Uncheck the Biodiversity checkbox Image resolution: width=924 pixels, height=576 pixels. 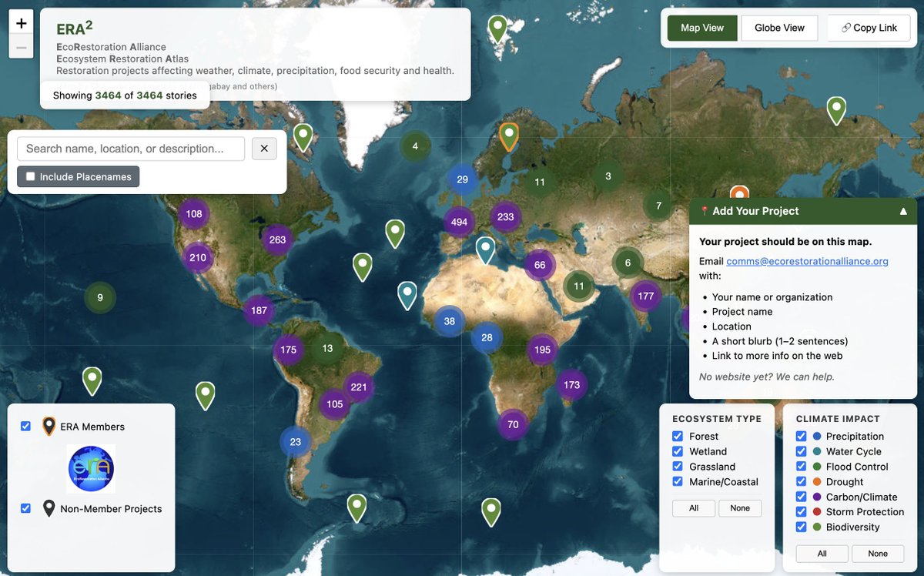(801, 527)
